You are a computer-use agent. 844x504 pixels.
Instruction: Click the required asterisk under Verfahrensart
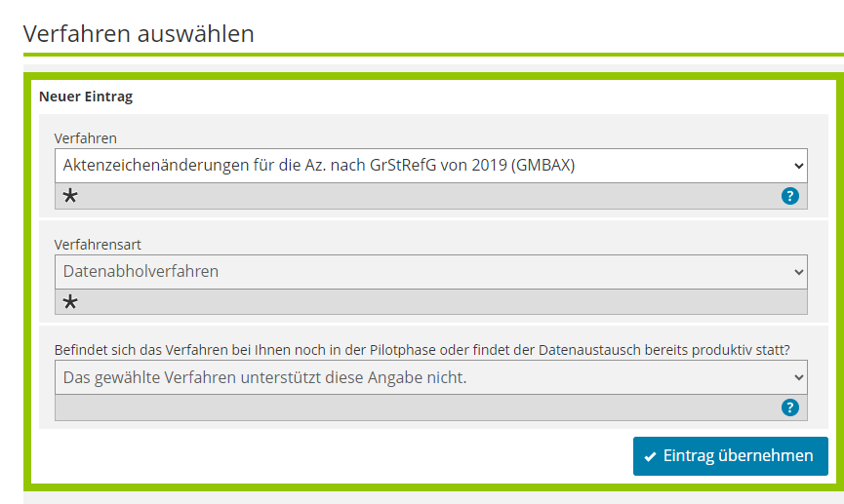coord(70,302)
